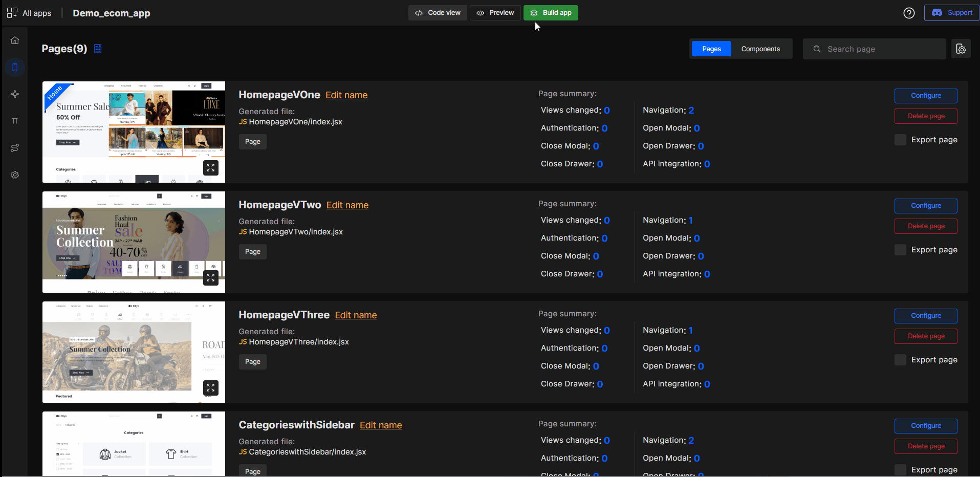Screen dimensions: 980x477
Task: Open the Home icon in the left sidebar
Action: [14, 40]
